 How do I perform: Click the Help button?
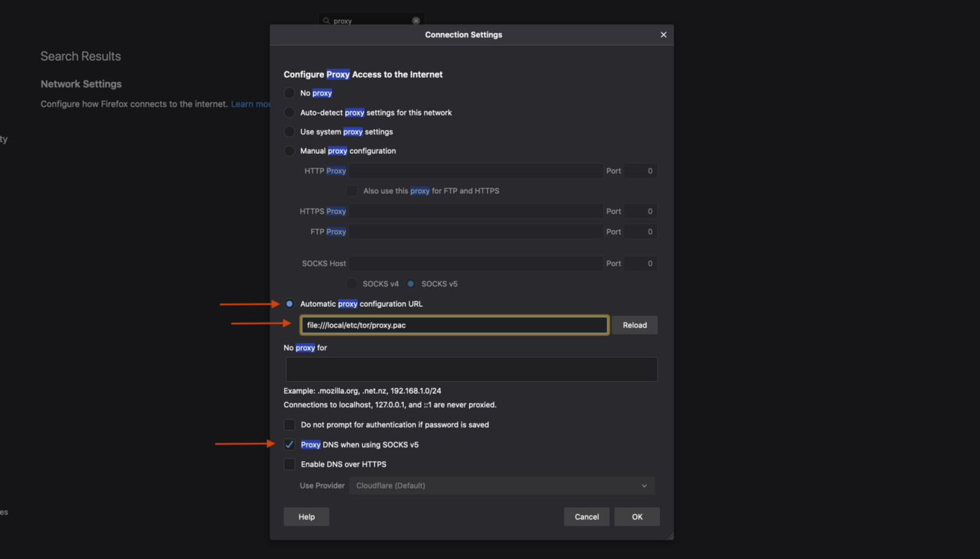tap(306, 517)
